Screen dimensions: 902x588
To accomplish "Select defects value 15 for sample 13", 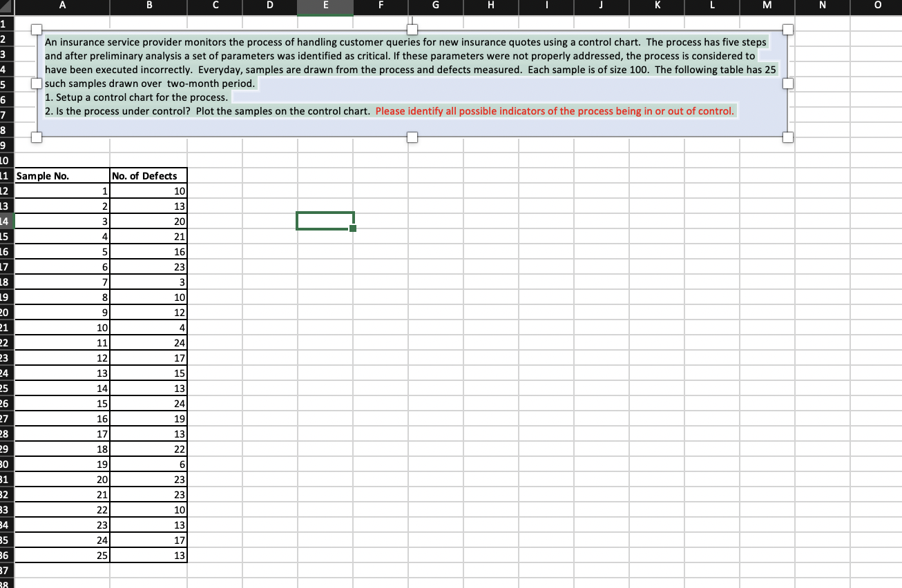I will pos(148,373).
